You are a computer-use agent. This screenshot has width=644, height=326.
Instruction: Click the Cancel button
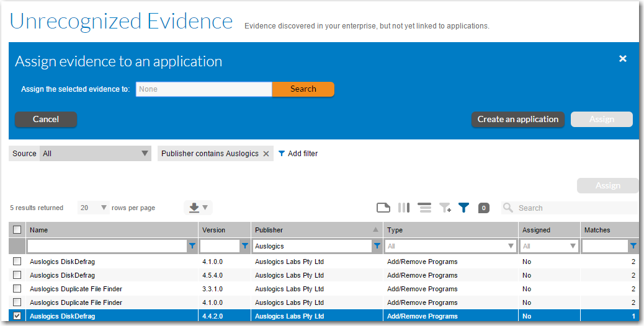click(45, 120)
